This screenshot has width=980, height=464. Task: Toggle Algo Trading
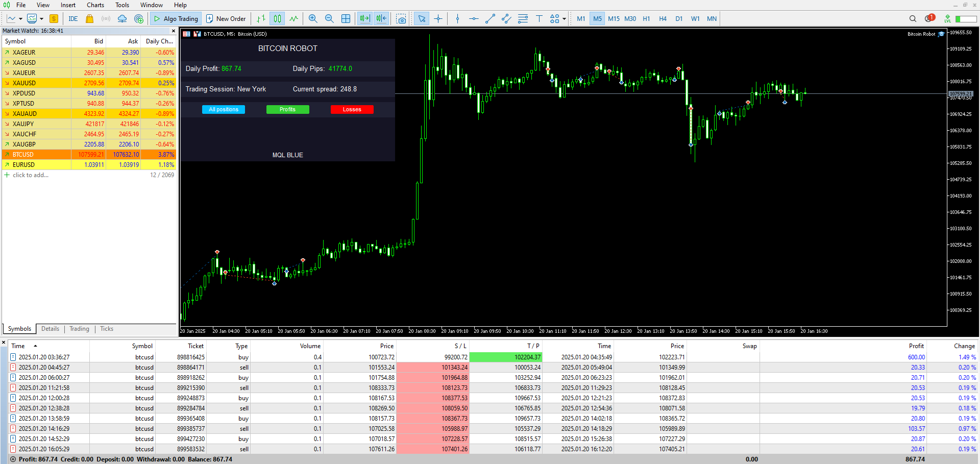(x=176, y=19)
